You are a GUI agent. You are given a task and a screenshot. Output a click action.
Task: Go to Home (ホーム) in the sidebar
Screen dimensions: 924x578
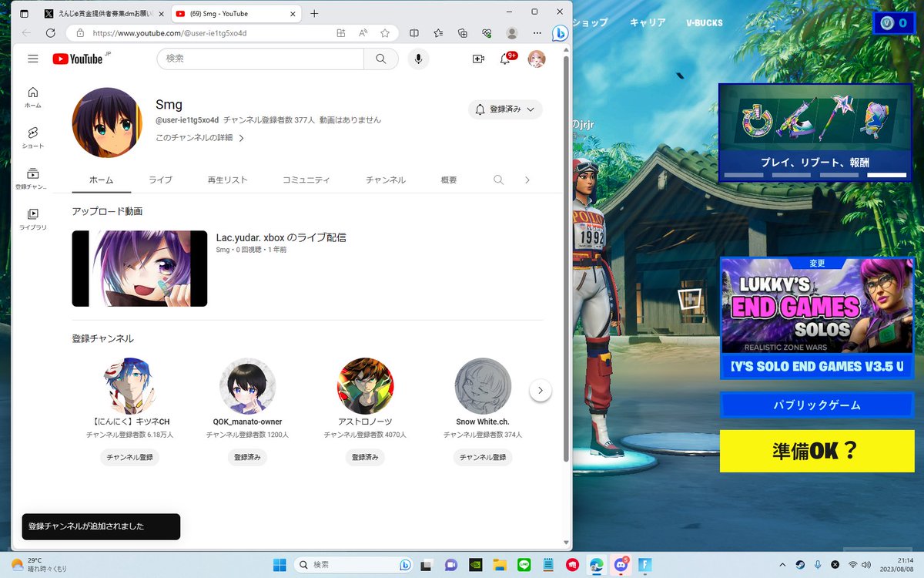pos(32,97)
